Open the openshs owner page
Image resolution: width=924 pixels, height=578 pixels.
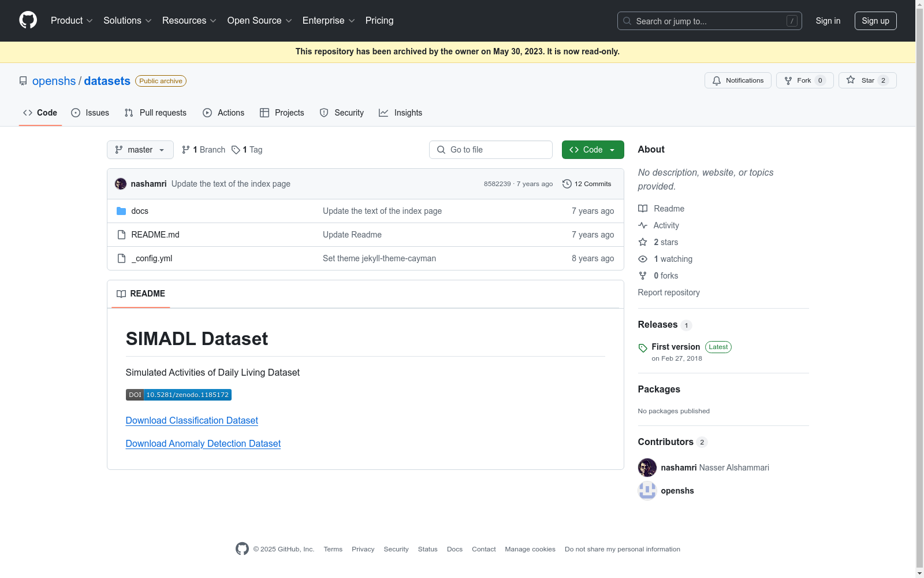pyautogui.click(x=54, y=81)
